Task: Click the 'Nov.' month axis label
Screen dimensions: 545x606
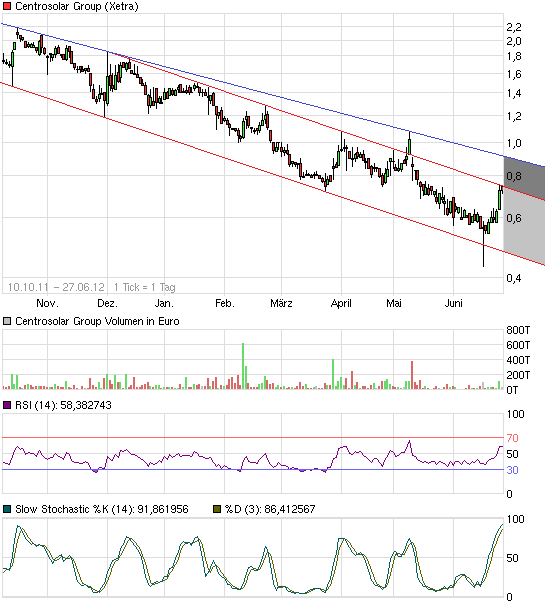Action: pyautogui.click(x=47, y=303)
